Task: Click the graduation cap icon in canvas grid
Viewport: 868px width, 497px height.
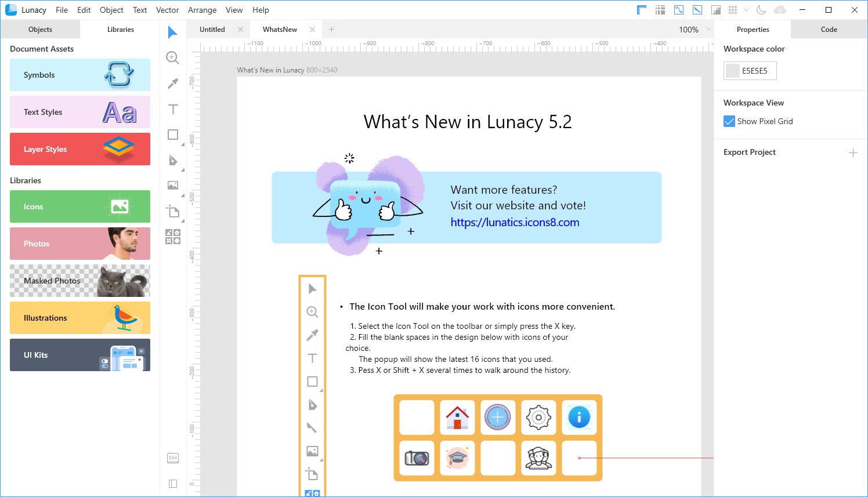Action: 457,458
